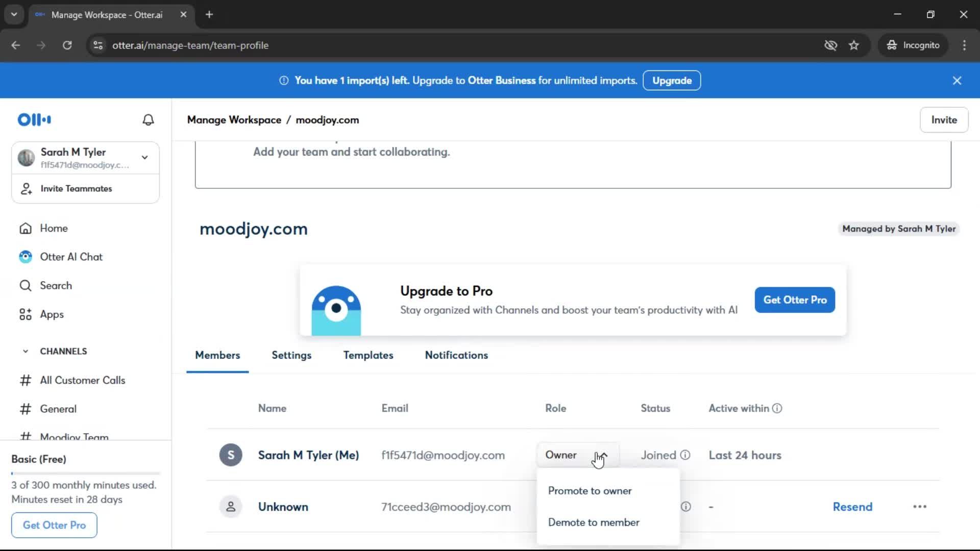Click Manage Workspace breadcrumb
This screenshot has height=551, width=980.
pyautogui.click(x=234, y=120)
